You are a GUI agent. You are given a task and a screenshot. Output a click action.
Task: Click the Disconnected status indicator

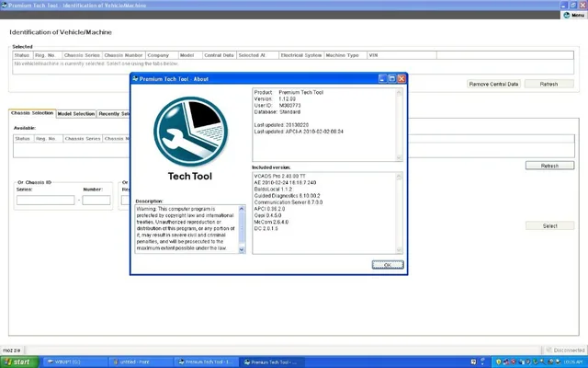coord(566,350)
